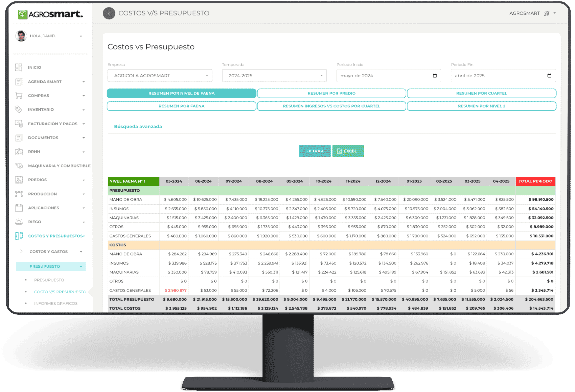Click the Predios image icon
This screenshot has height=392, width=575.
[x=19, y=180]
